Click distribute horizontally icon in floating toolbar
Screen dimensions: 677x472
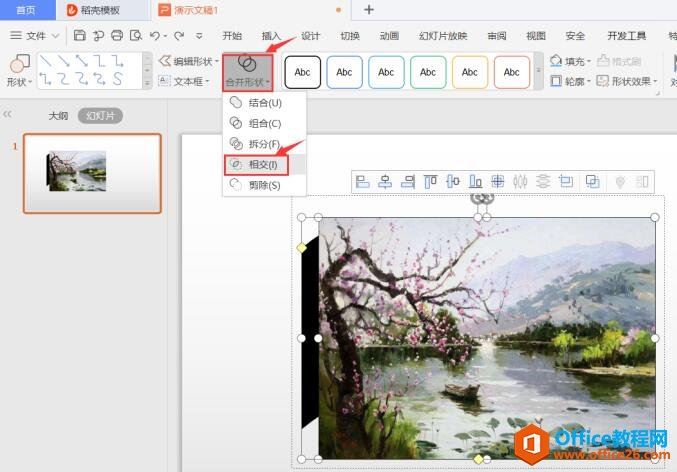tap(520, 182)
